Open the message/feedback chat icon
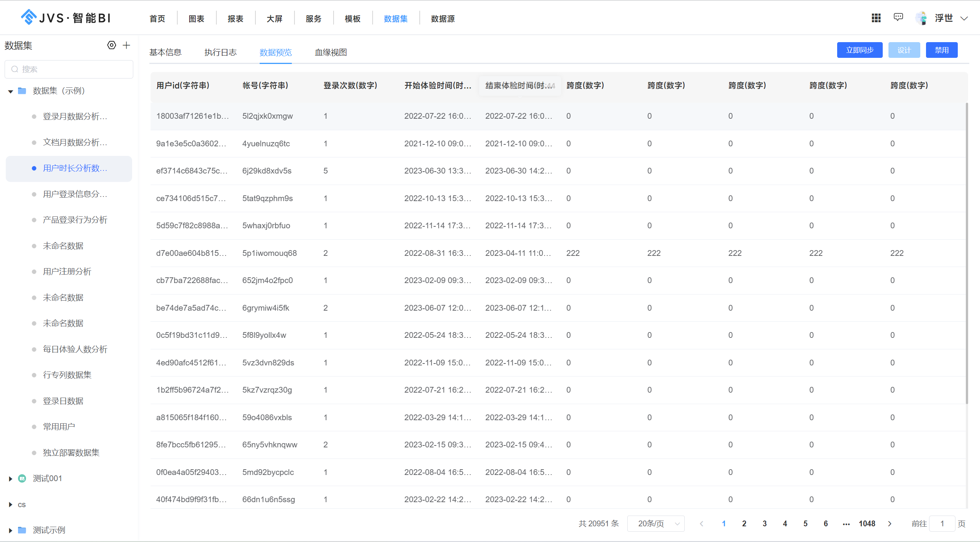The width and height of the screenshot is (980, 542). point(898,17)
